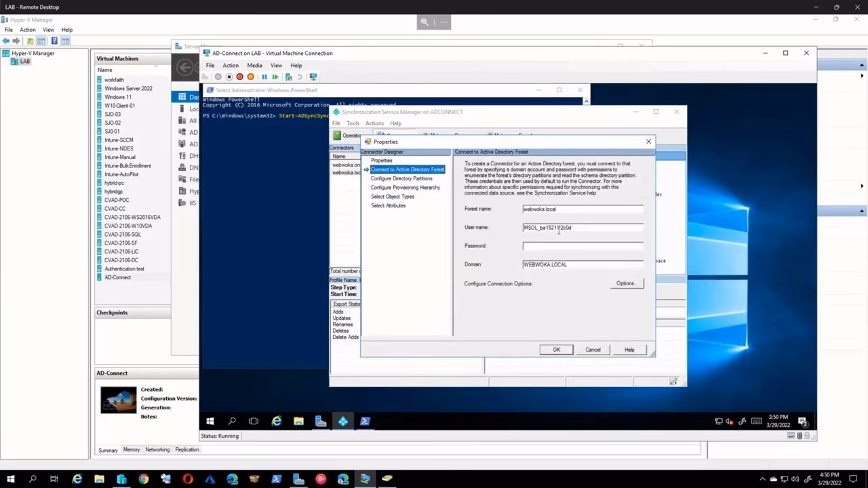Select Authentication test virtual machine
This screenshot has width=868, height=488.
click(x=124, y=269)
